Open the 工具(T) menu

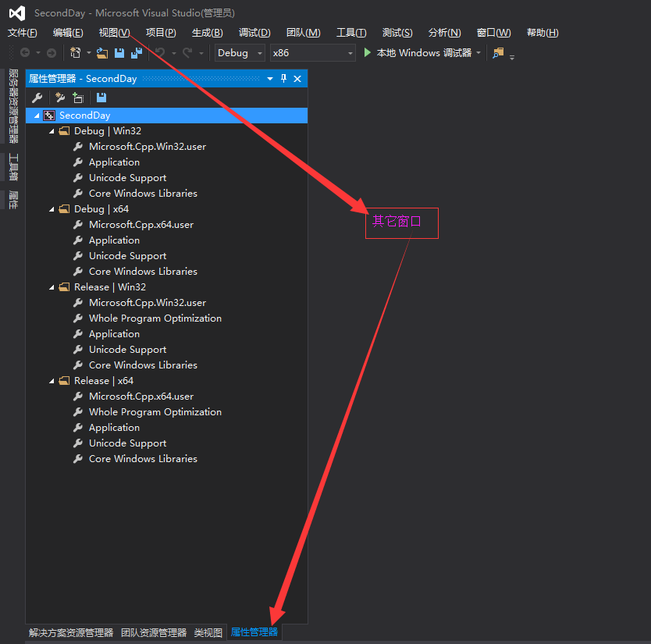coord(351,32)
